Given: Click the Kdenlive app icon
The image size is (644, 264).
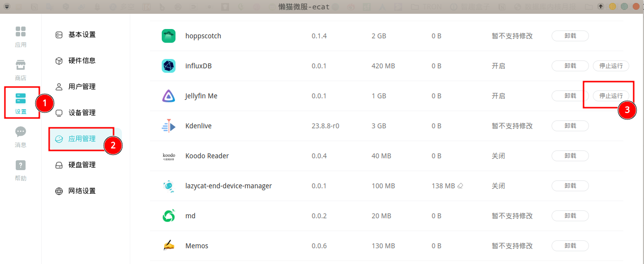Looking at the screenshot, I should point(169,126).
